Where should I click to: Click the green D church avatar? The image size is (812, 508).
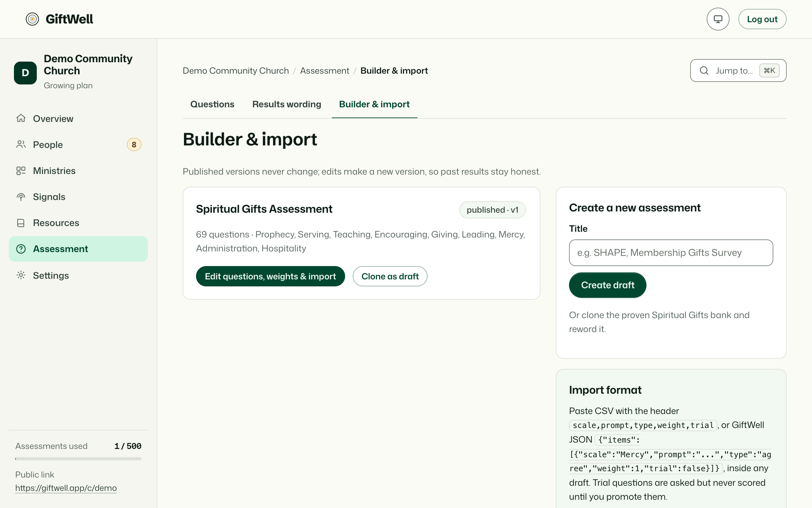[25, 73]
